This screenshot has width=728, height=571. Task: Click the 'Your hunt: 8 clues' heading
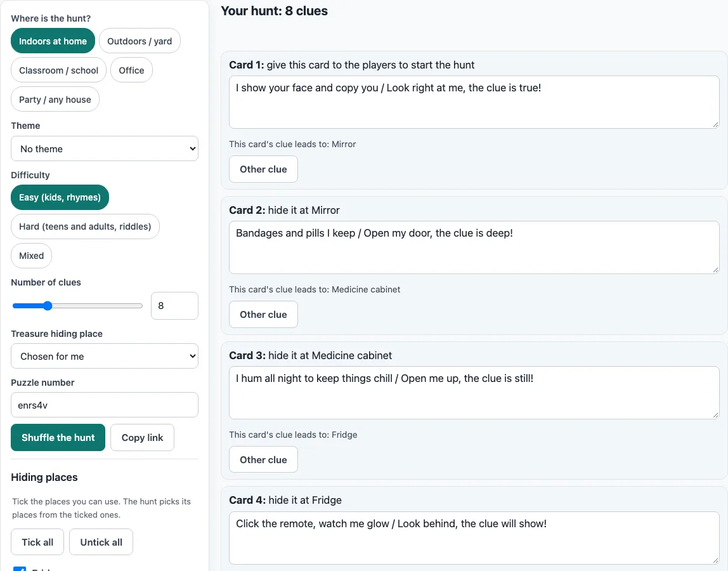275,11
